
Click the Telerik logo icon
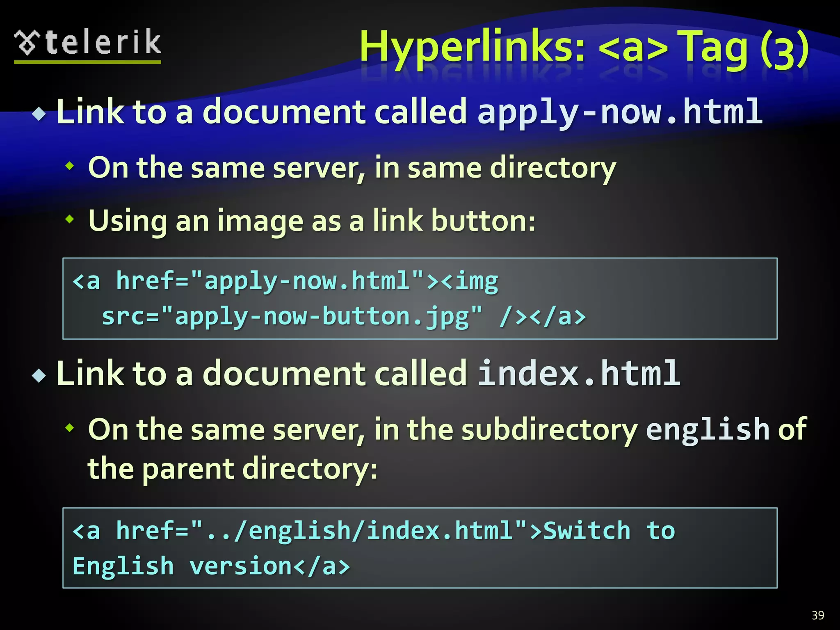[27, 42]
